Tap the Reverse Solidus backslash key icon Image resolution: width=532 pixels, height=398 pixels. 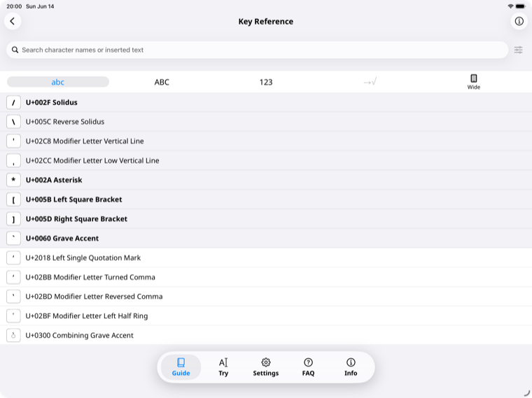[x=13, y=122]
